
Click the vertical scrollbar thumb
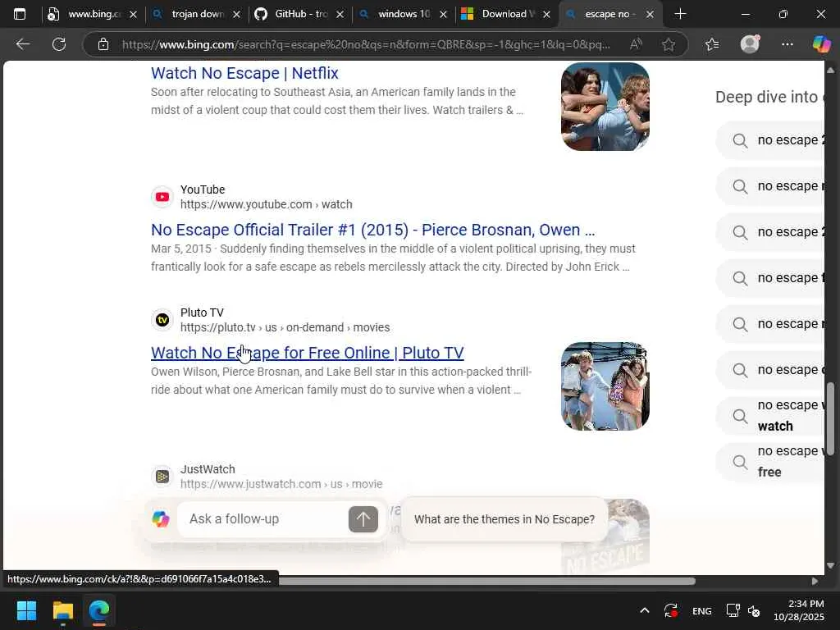830,419
